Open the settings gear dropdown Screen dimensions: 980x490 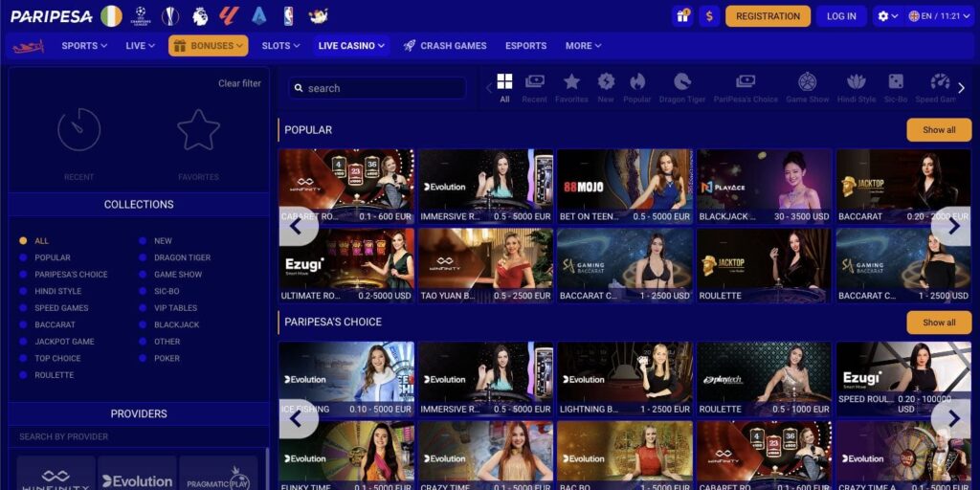887,16
